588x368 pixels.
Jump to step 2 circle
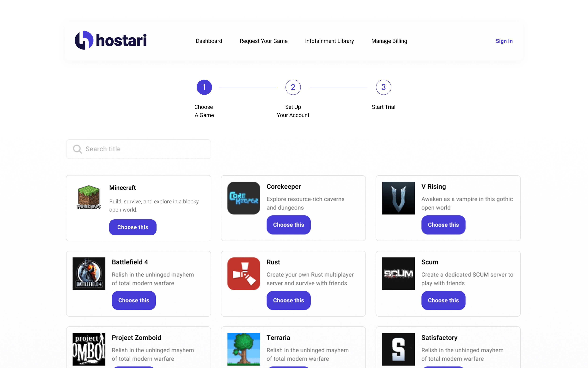pos(293,87)
